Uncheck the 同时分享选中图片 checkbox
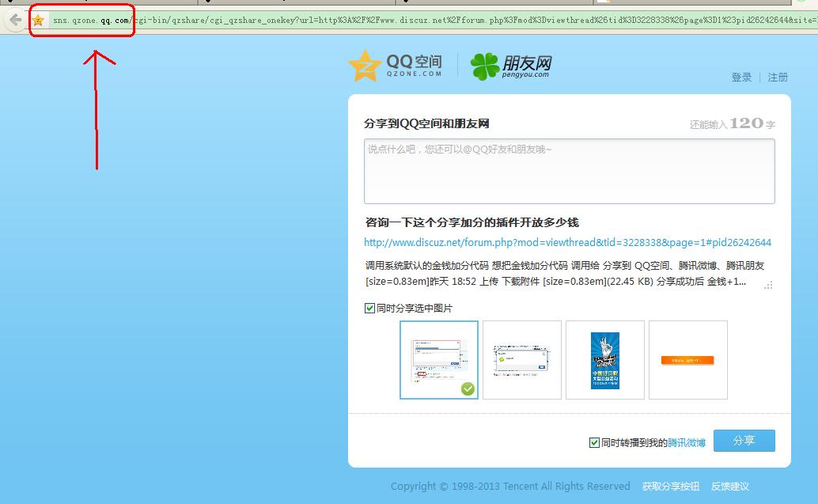Screen dimensions: 818x504 click(x=369, y=308)
